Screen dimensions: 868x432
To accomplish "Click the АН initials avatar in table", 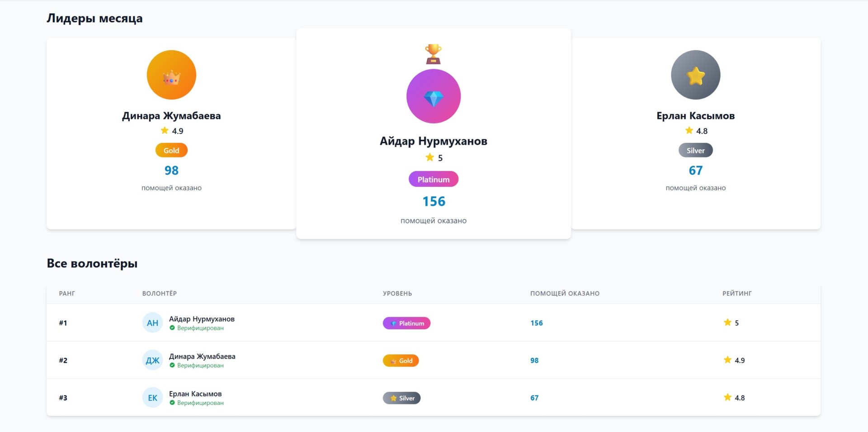I will click(152, 323).
